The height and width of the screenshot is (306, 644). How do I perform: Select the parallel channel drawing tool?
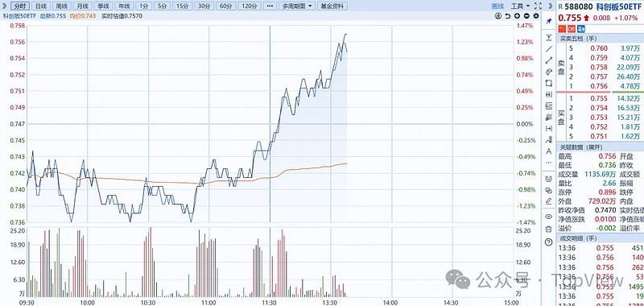548,72
